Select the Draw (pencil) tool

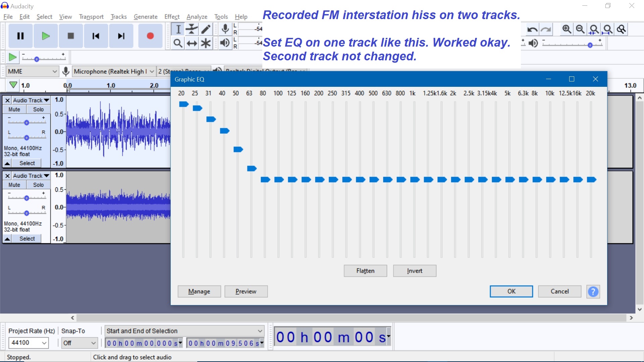tap(206, 29)
